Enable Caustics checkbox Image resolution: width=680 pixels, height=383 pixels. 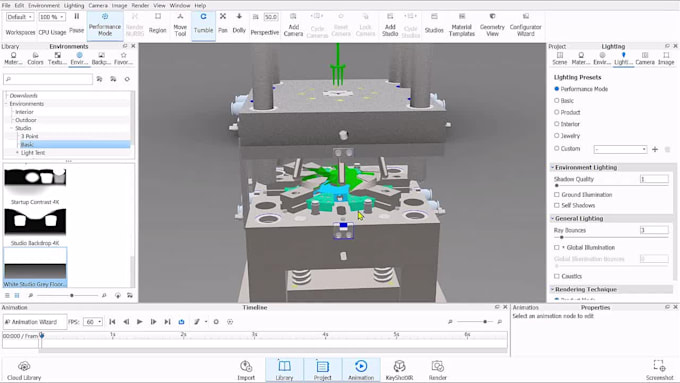tap(556, 276)
